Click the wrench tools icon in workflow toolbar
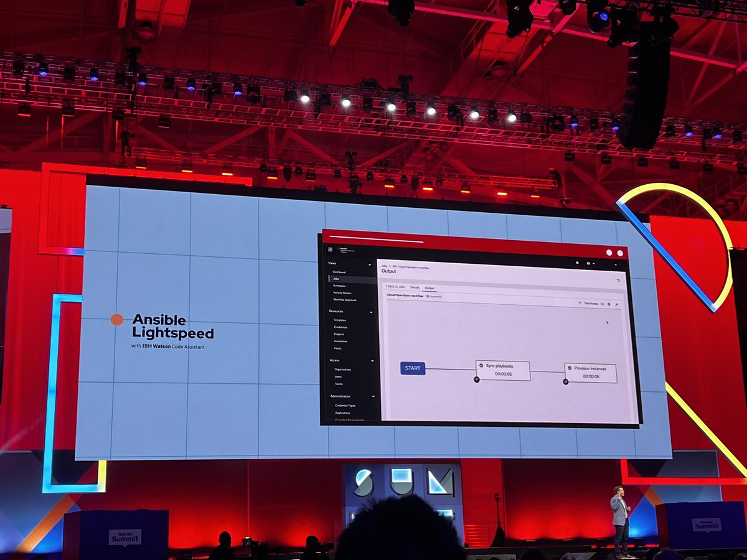747x560 pixels. (x=616, y=304)
